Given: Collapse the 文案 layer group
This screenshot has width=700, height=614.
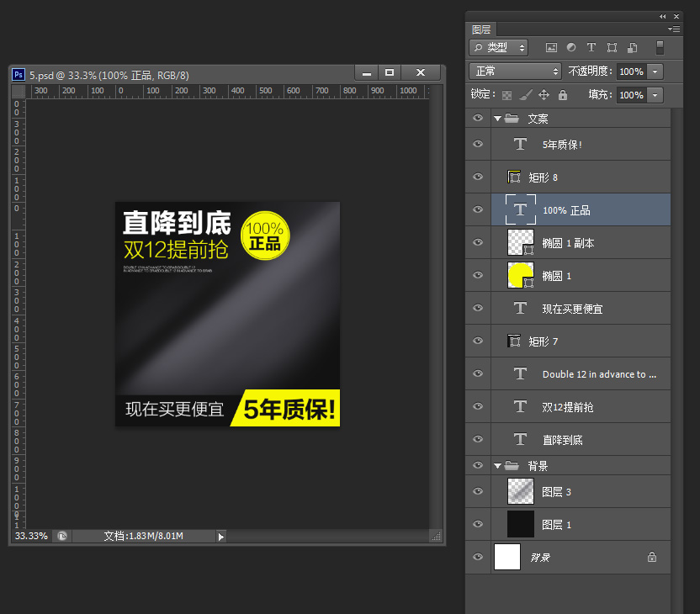Looking at the screenshot, I should (x=497, y=119).
